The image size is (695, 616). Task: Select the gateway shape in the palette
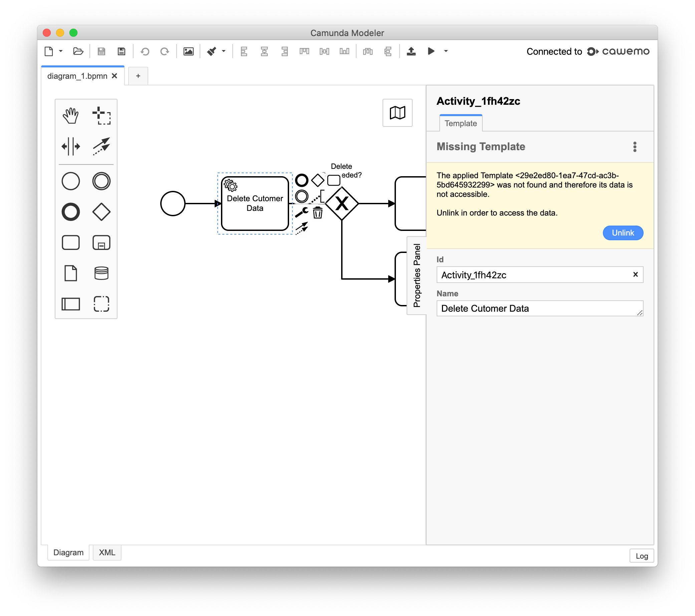[x=101, y=212]
